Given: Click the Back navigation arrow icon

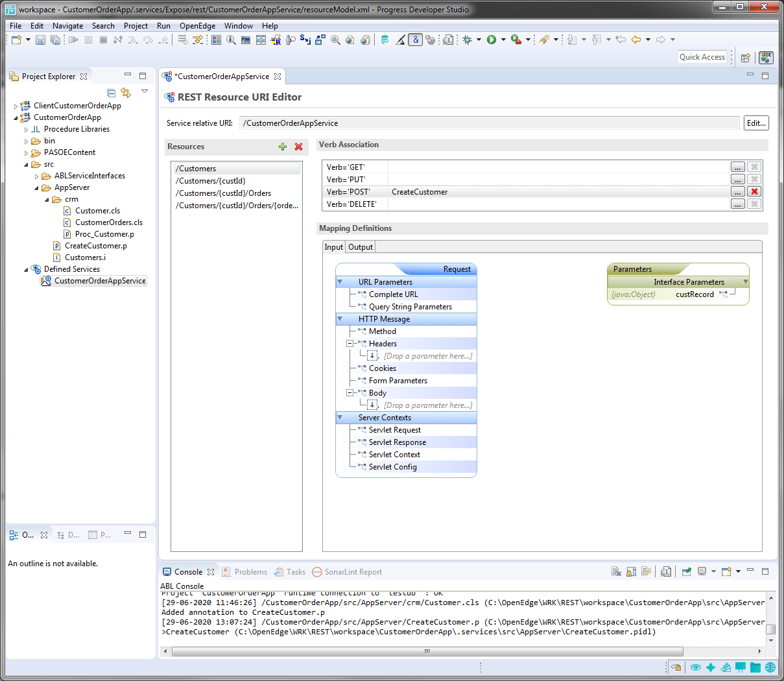Looking at the screenshot, I should click(636, 40).
